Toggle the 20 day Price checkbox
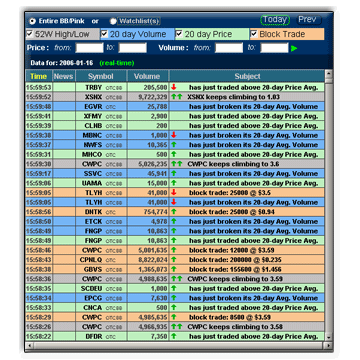This screenshot has height=360, width=360. pos(179,34)
